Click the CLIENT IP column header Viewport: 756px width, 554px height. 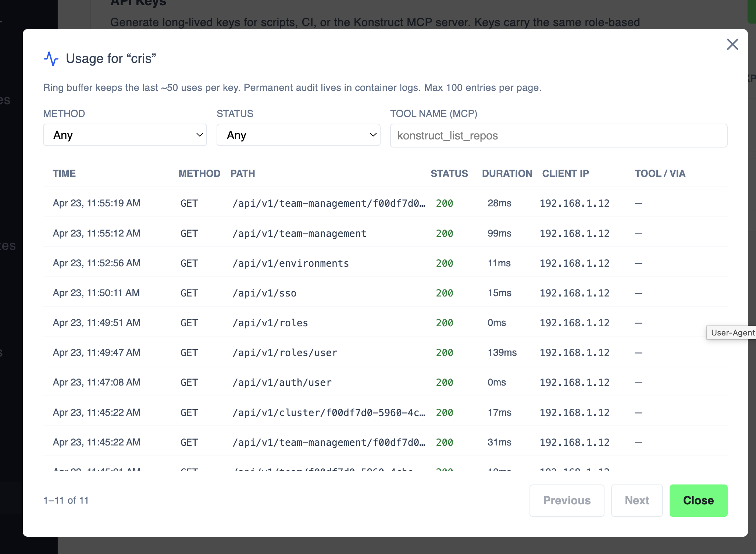click(x=566, y=174)
